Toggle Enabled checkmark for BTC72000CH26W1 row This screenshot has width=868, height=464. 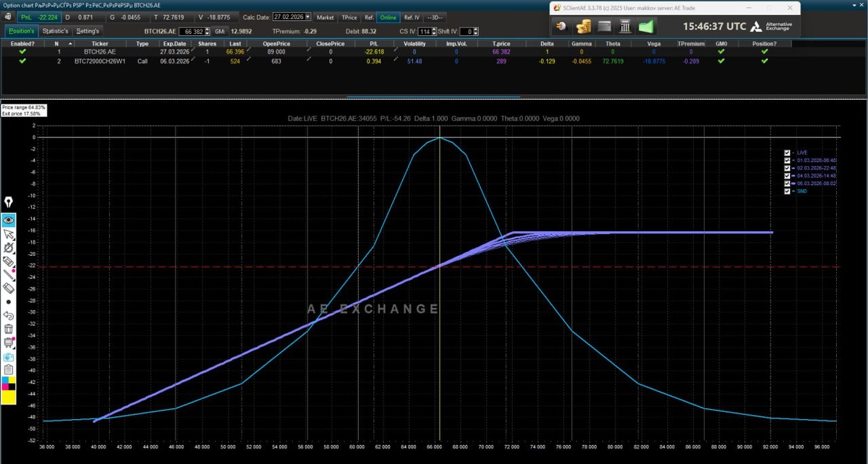[x=22, y=61]
